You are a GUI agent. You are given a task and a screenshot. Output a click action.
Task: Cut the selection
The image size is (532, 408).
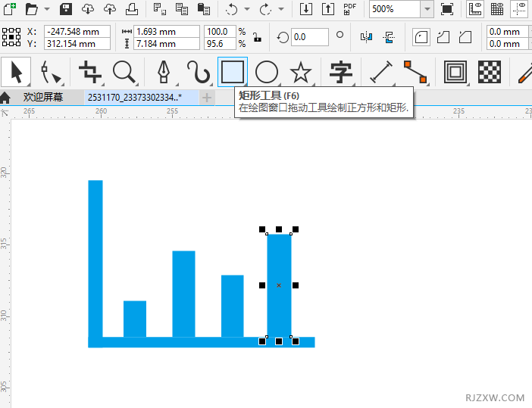(159, 9)
